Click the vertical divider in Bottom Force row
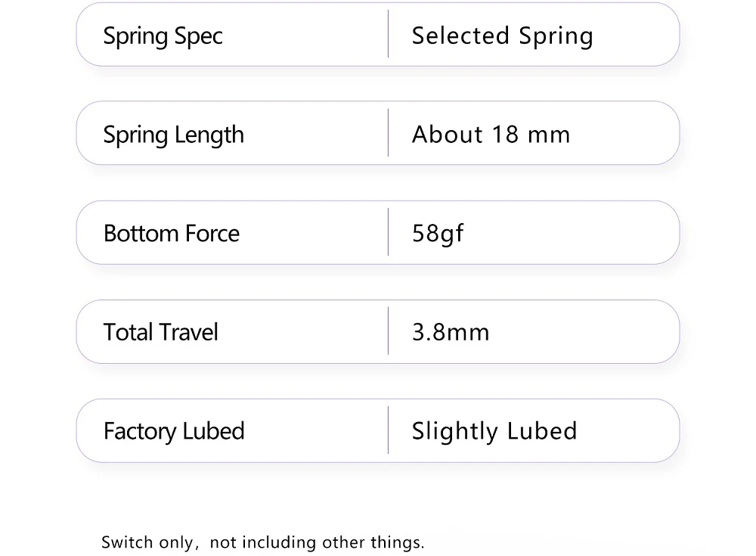The image size is (756, 556). click(x=388, y=232)
